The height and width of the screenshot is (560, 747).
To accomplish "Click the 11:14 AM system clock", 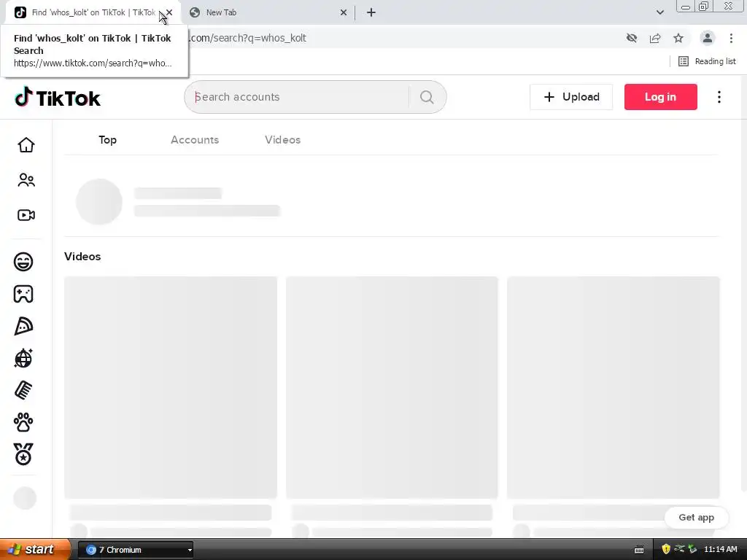I will pyautogui.click(x=721, y=550).
